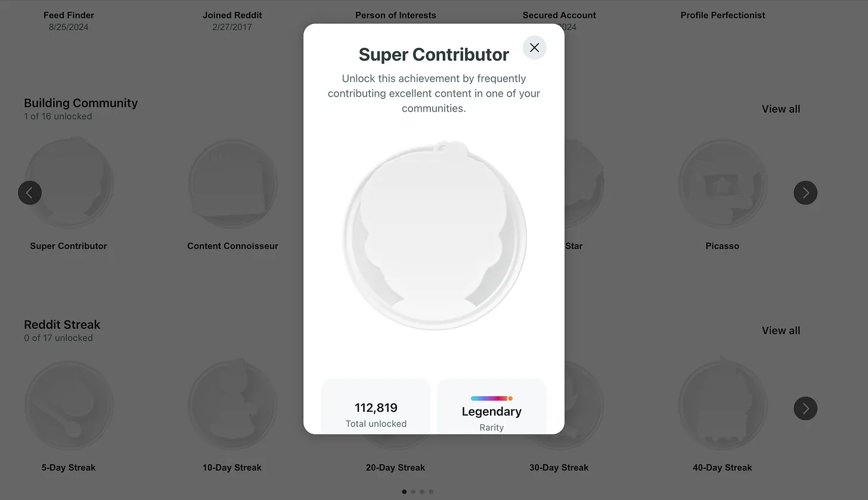Select the fourth pagination dot
868x500 pixels.
point(431,492)
